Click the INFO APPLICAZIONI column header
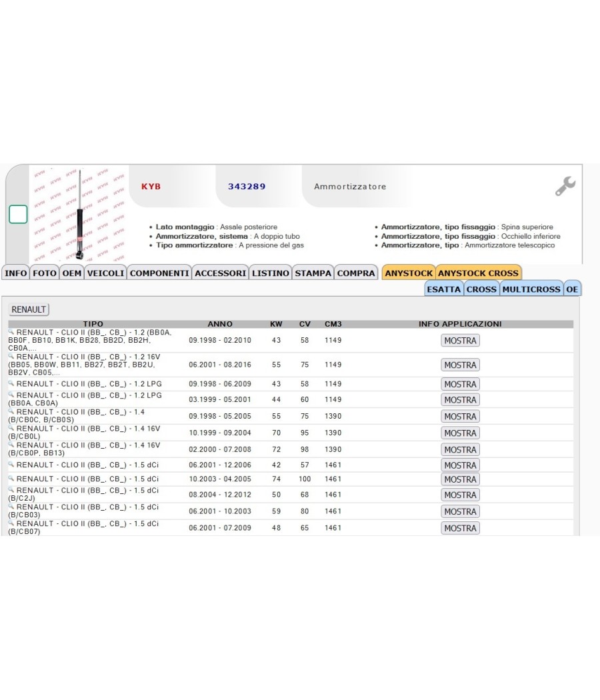Screen dimensions: 600x700 (460, 324)
